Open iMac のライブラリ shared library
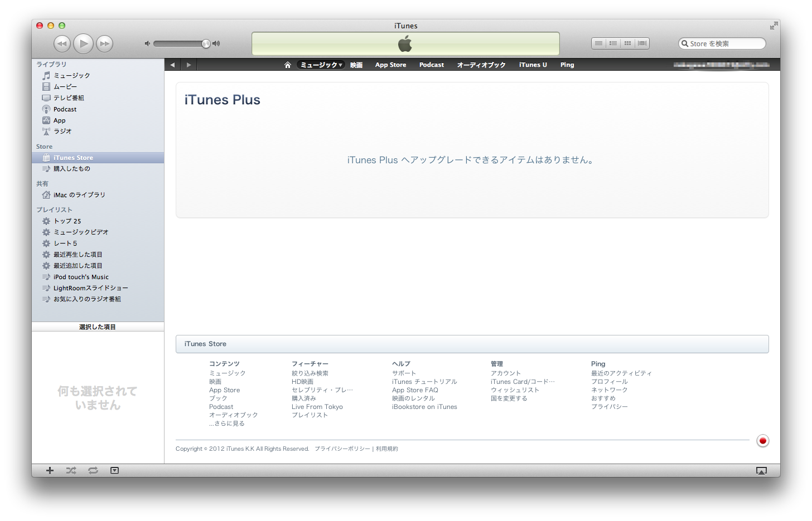This screenshot has height=521, width=812. click(x=98, y=195)
